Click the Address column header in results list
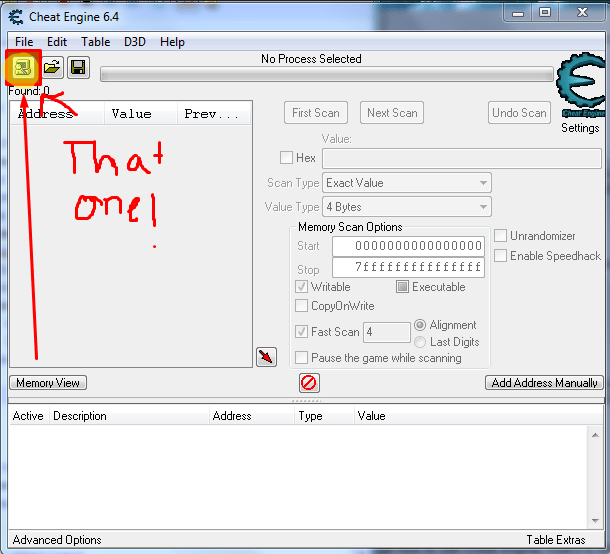Image resolution: width=610 pixels, height=554 pixels. coord(57,114)
